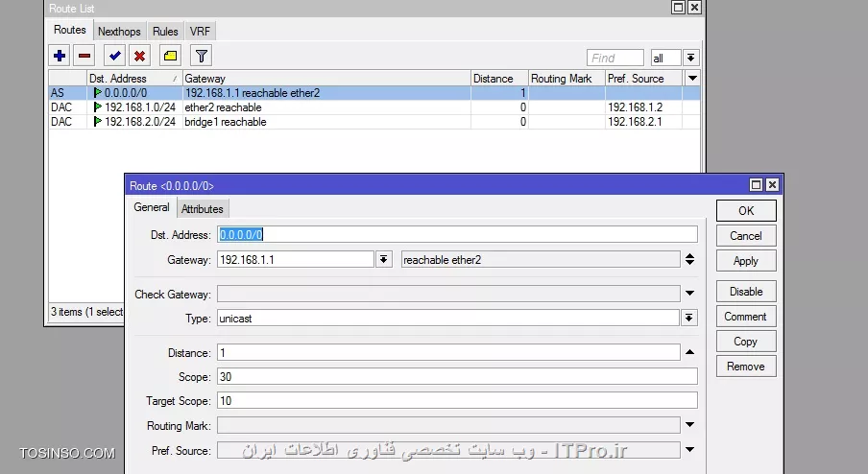The image size is (868, 474).
Task: Add new route with plus icon
Action: coord(60,56)
